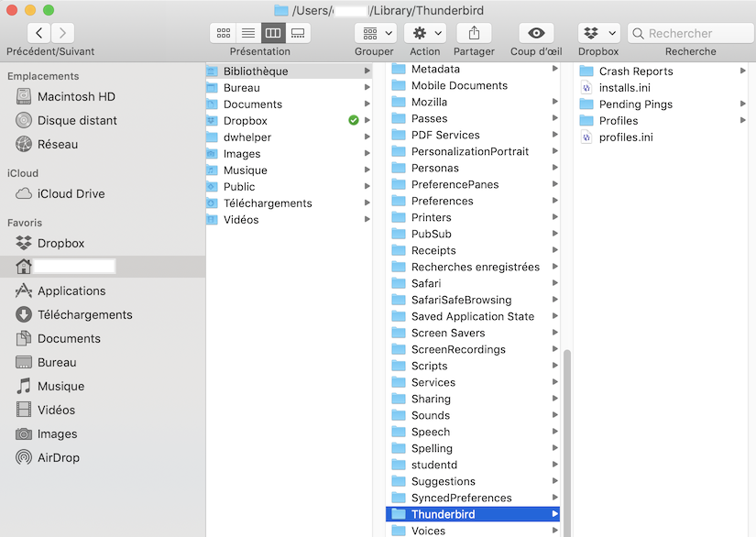Select the profiles.ini file
756x537 pixels.
662,137
